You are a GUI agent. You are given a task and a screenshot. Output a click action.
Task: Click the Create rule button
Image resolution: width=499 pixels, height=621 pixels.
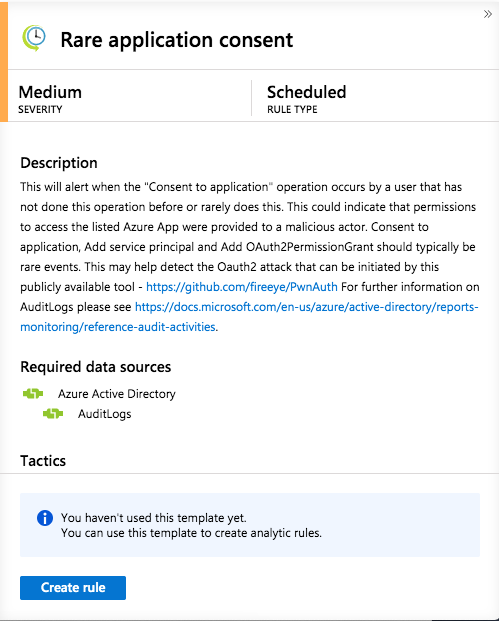point(73,588)
